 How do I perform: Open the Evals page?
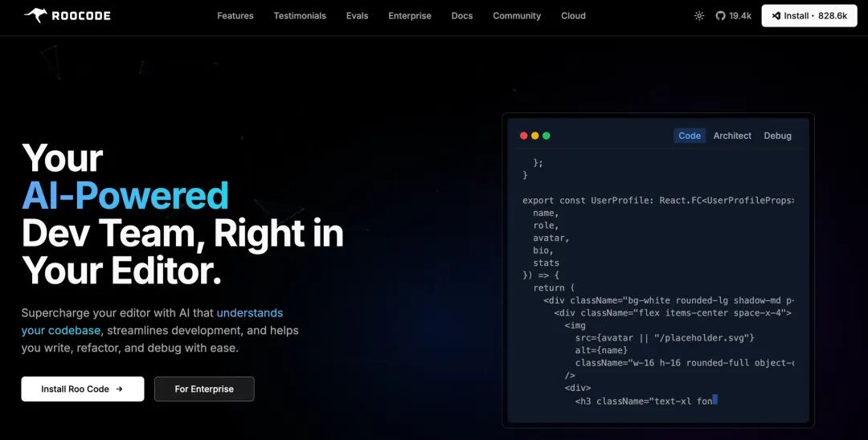pos(357,16)
